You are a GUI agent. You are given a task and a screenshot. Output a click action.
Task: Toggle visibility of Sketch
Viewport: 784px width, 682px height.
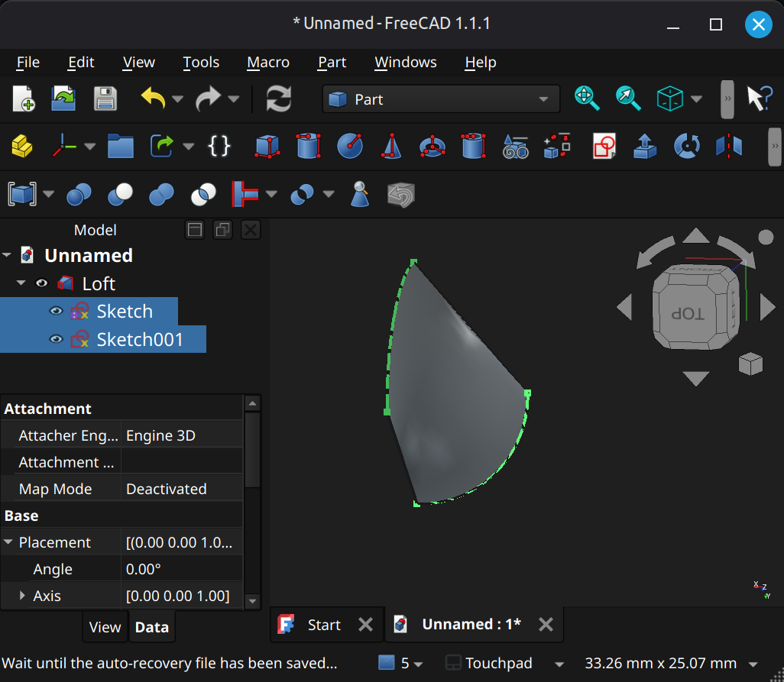(x=56, y=312)
